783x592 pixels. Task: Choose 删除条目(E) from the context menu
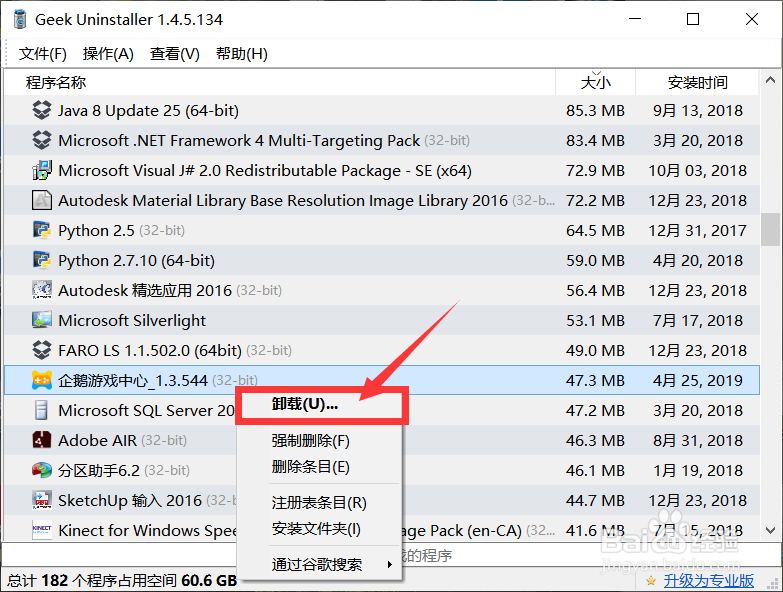coord(320,467)
